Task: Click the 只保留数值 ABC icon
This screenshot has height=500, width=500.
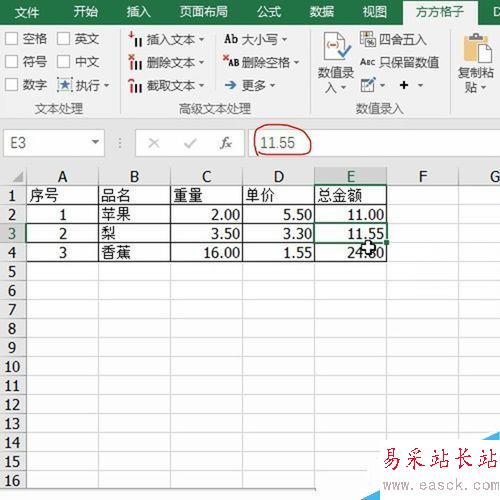Action: tap(368, 62)
